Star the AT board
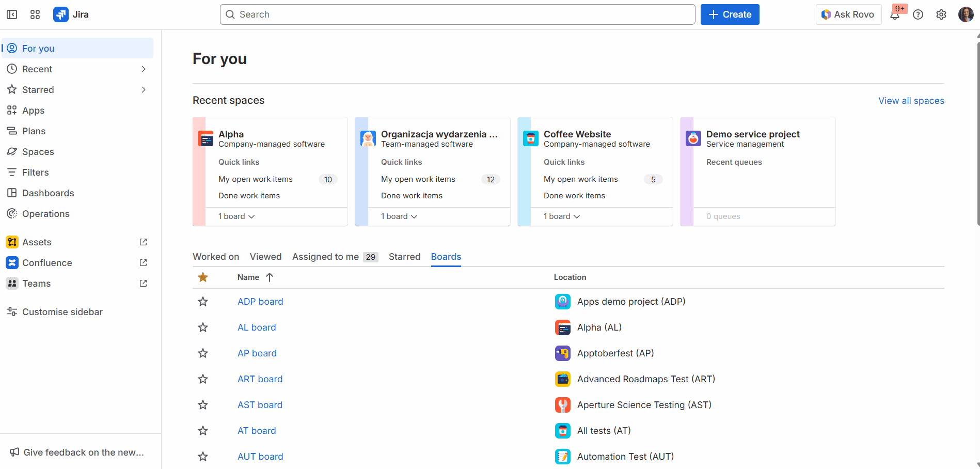Image resolution: width=980 pixels, height=469 pixels. tap(203, 430)
